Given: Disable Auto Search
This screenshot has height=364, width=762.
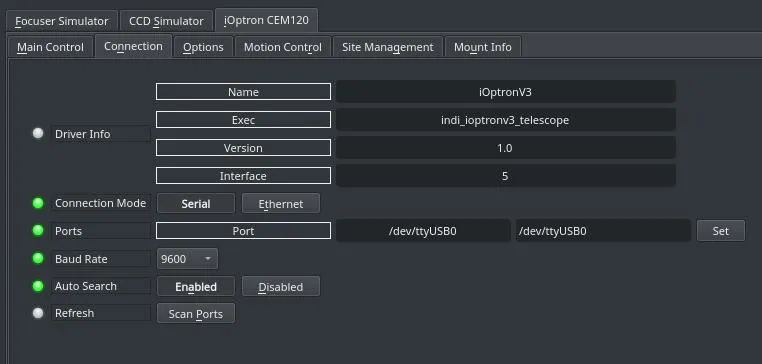Looking at the screenshot, I should (x=281, y=287).
